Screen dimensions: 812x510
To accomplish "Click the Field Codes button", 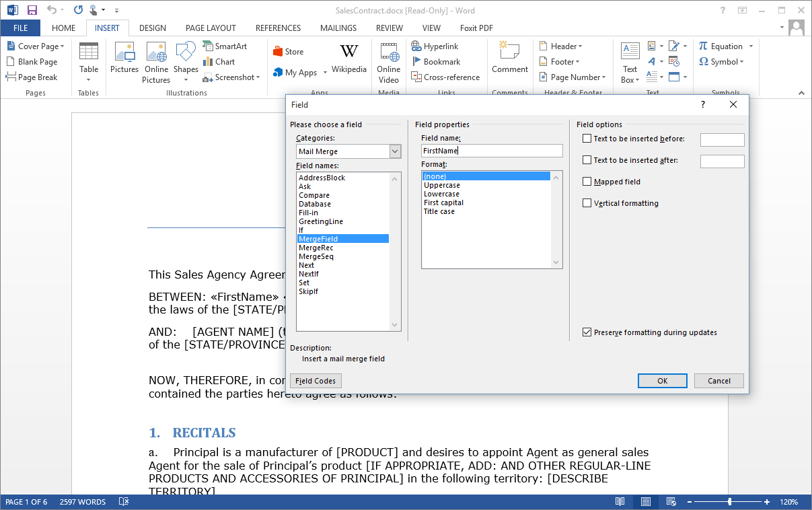I will point(315,380).
